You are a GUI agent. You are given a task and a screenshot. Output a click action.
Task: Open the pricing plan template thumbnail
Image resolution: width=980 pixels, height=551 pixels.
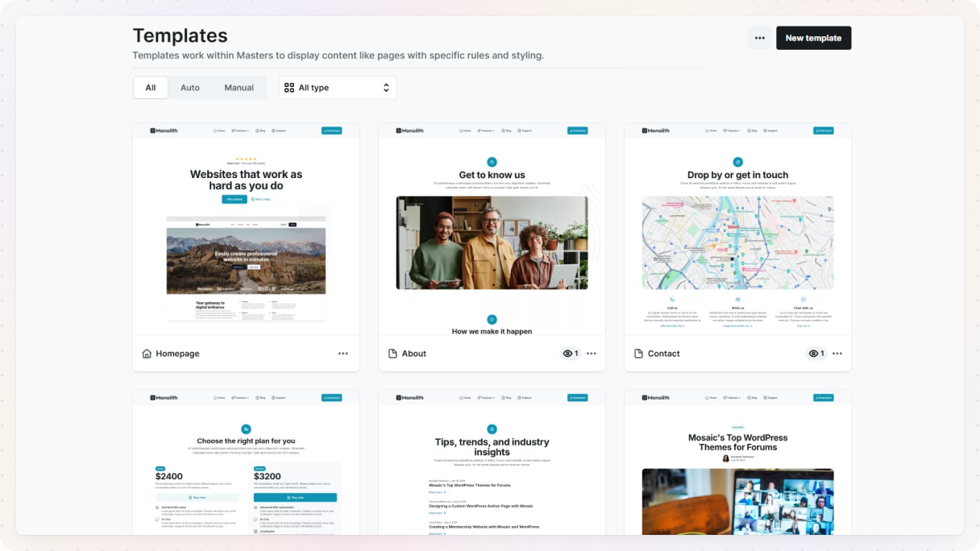click(x=246, y=463)
